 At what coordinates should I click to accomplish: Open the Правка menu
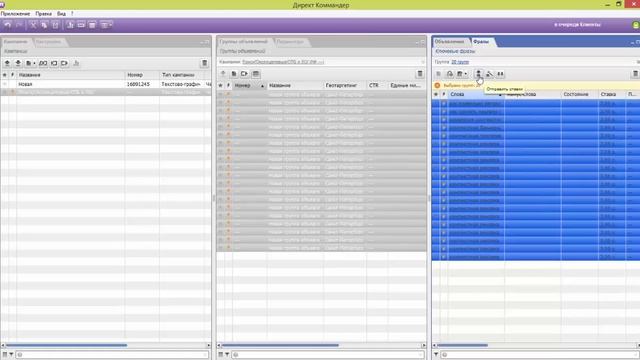tap(44, 13)
